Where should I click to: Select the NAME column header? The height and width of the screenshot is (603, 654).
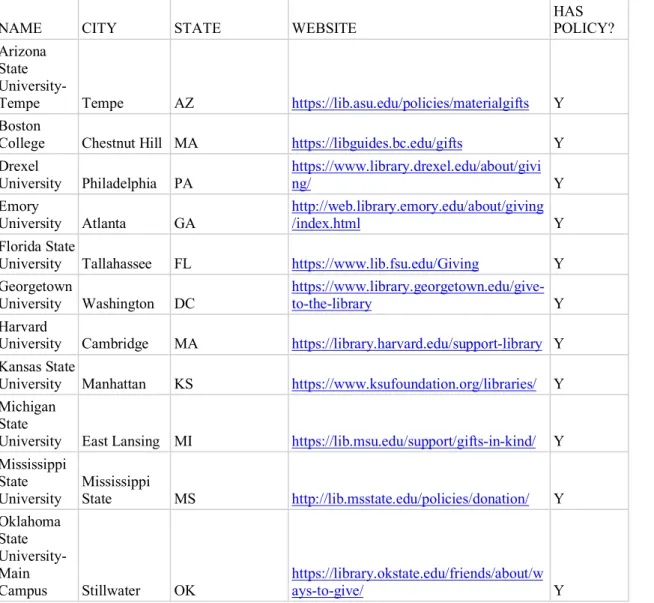[x=39, y=20]
